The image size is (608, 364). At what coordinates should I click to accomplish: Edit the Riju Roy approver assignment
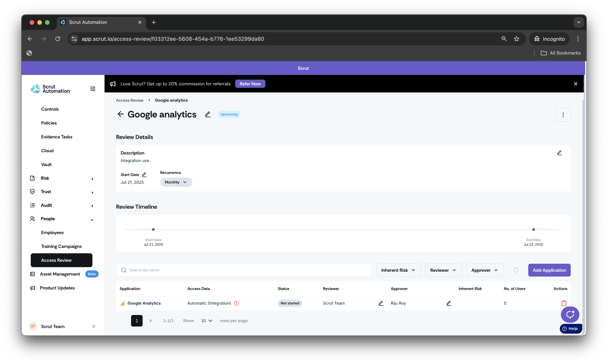pos(449,303)
